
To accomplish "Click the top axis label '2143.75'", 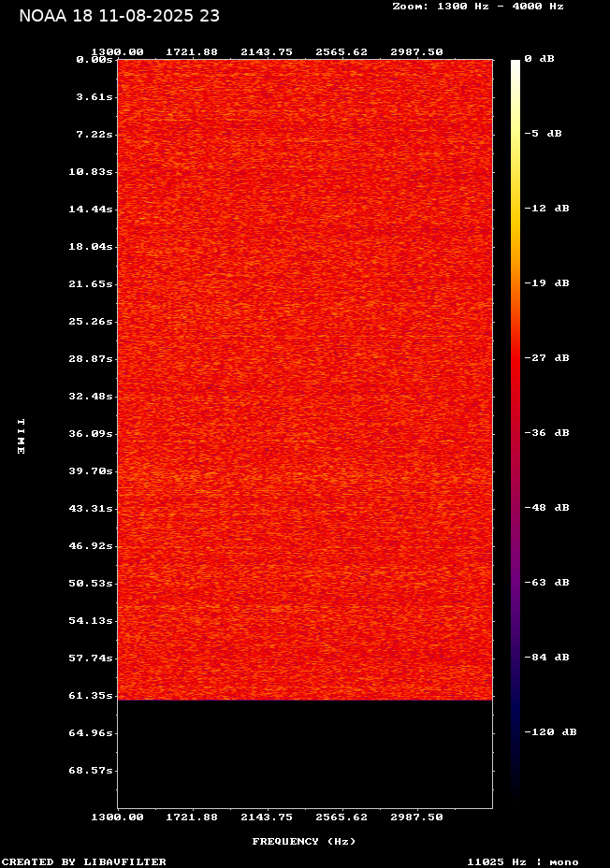I will 267,52.
